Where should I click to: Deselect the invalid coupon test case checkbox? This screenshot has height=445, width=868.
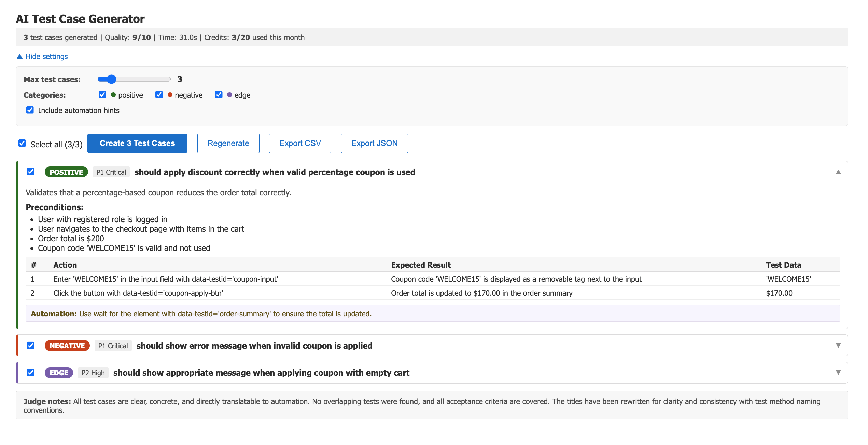[30, 346]
